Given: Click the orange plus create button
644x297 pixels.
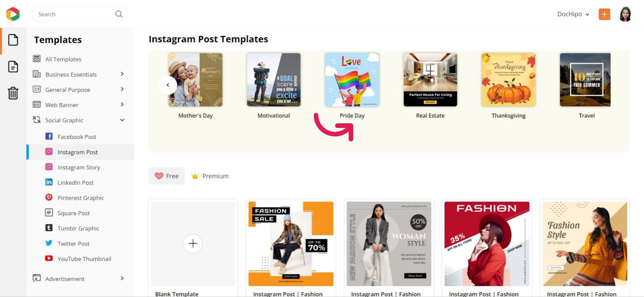Looking at the screenshot, I should 604,14.
